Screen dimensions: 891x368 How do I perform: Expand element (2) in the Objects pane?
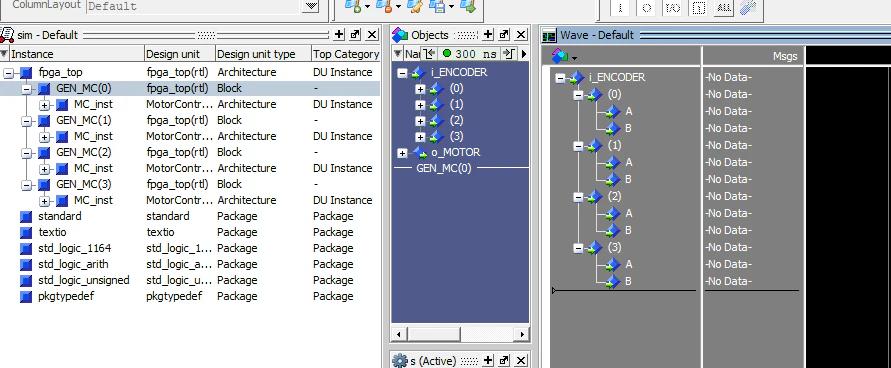pos(420,121)
